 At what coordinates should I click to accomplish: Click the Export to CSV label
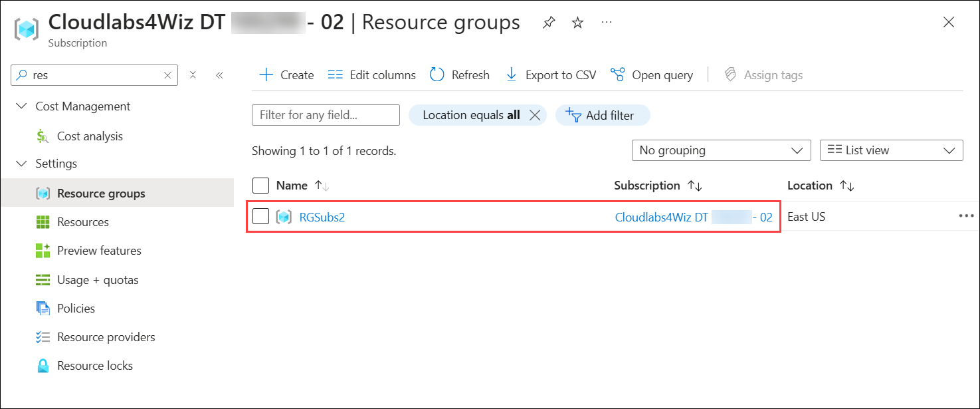tap(561, 75)
